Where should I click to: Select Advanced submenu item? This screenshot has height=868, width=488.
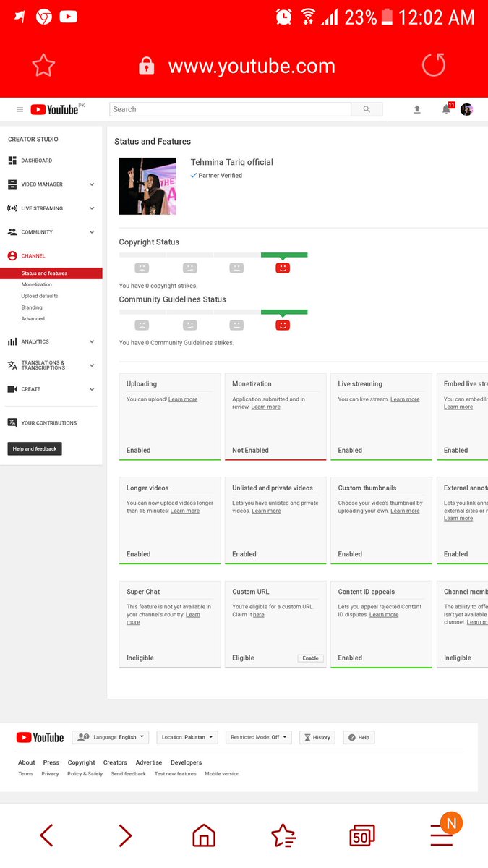click(x=33, y=319)
